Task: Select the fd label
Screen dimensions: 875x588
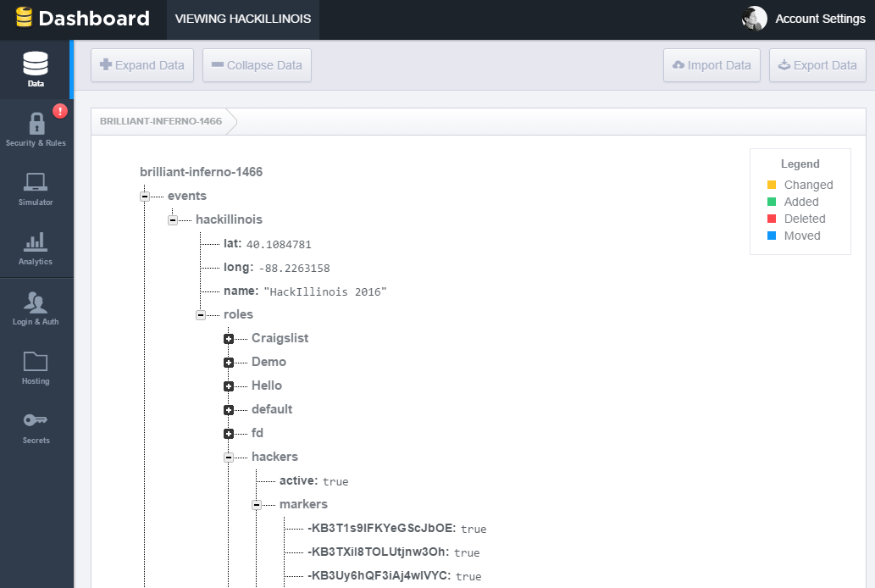Action: click(x=258, y=433)
